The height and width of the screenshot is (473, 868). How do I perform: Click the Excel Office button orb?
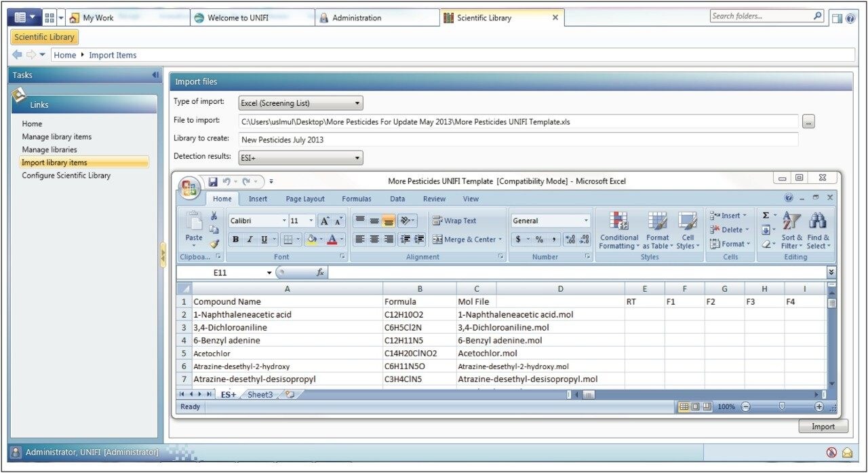coord(189,187)
